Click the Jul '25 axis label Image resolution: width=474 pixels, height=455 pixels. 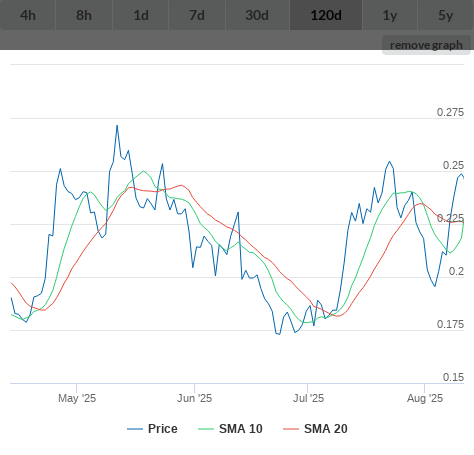[x=308, y=398]
